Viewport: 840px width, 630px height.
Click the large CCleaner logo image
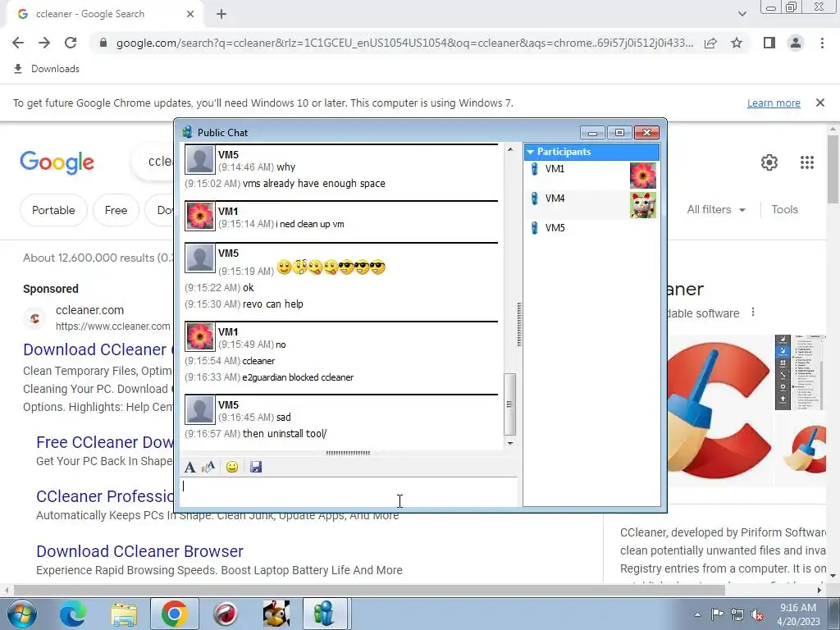point(718,410)
